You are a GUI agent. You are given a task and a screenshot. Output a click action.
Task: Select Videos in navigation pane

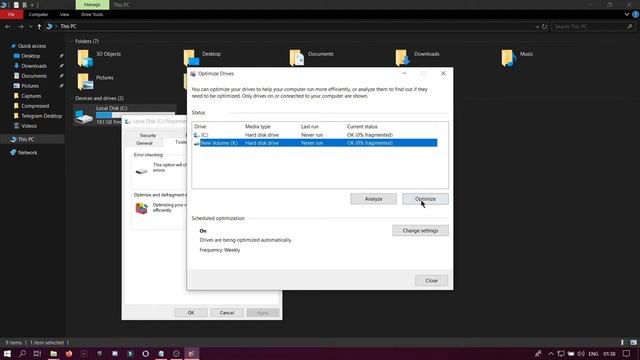point(29,126)
